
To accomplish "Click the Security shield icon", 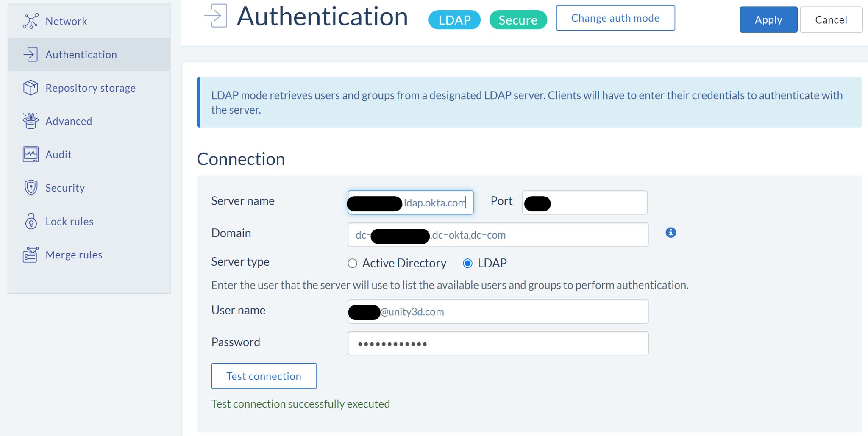I will (x=31, y=188).
